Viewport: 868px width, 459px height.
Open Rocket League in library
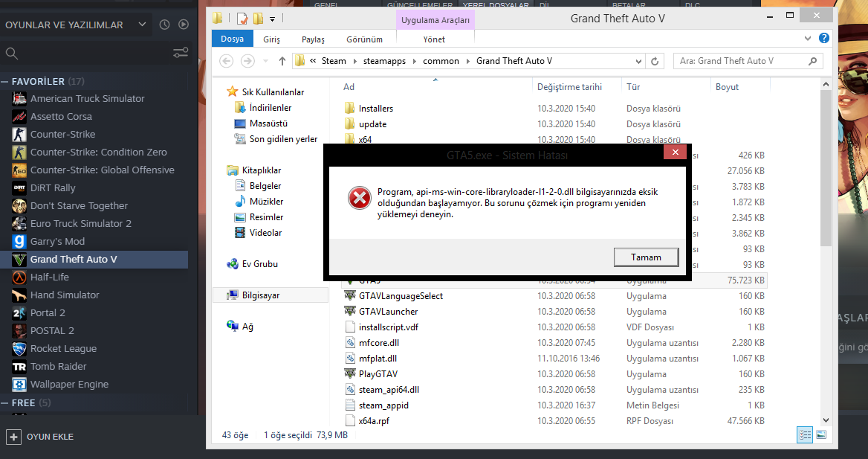click(64, 349)
